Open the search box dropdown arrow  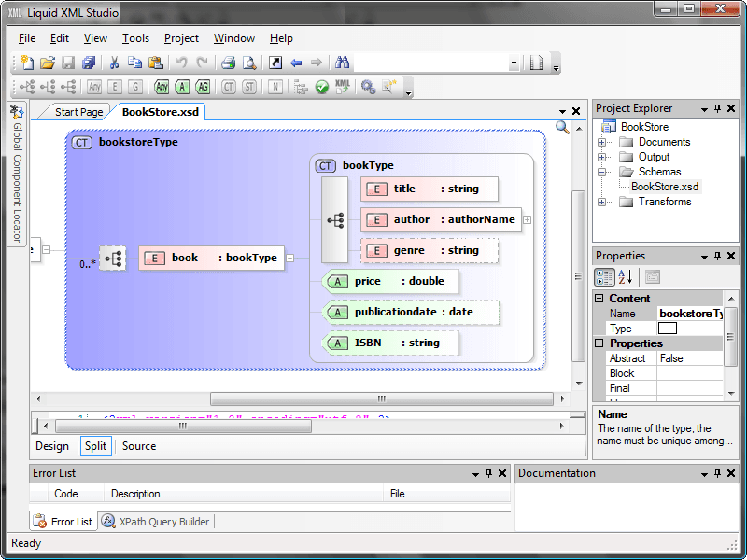click(x=514, y=63)
